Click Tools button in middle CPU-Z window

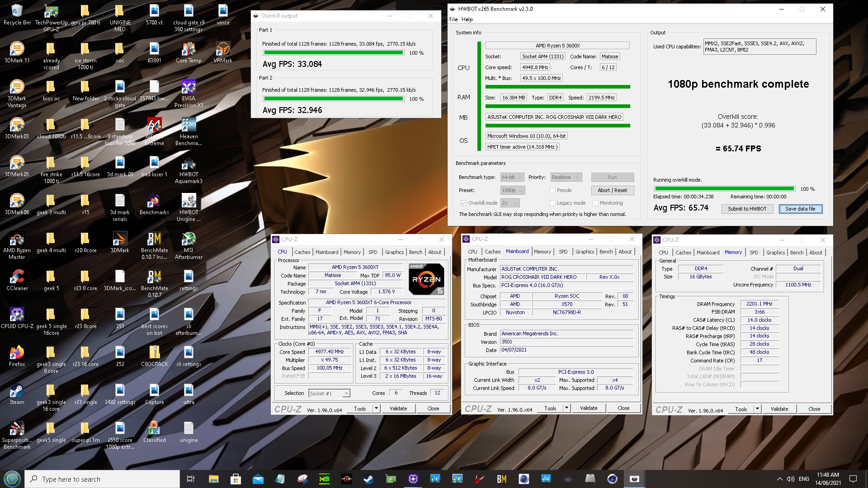(550, 408)
